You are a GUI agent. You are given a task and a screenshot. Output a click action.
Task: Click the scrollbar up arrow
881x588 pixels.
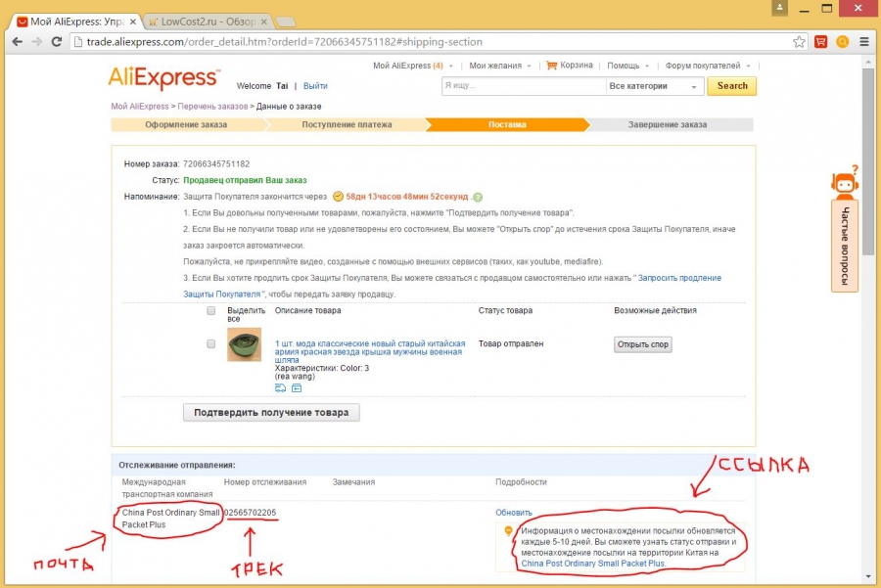868,60
